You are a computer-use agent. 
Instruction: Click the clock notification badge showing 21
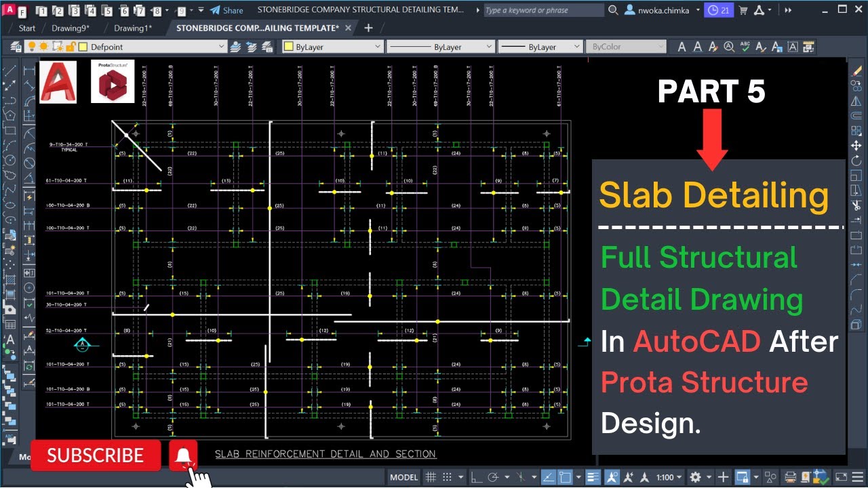719,10
